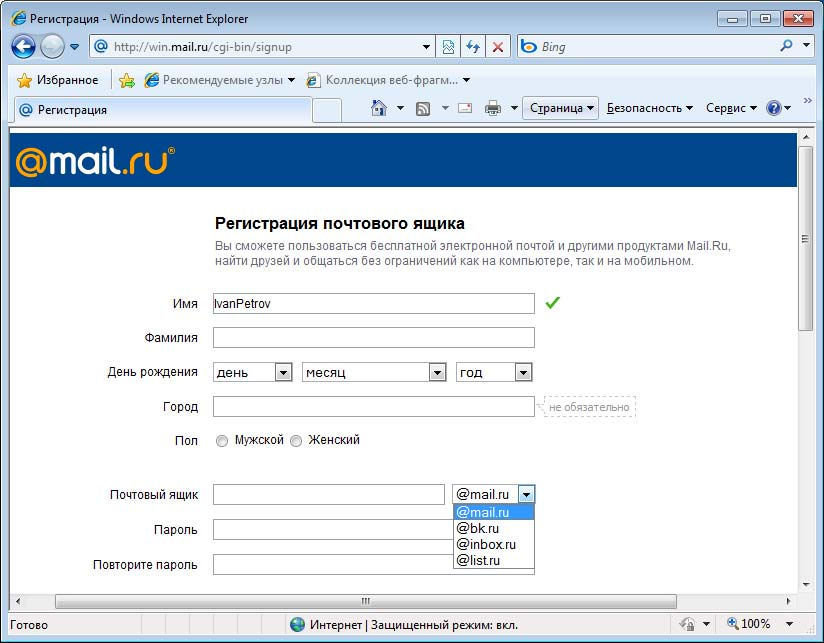Image resolution: width=824 pixels, height=643 pixels.
Task: Choose @inbox.ru from the domain list
Action: pyautogui.click(x=487, y=545)
